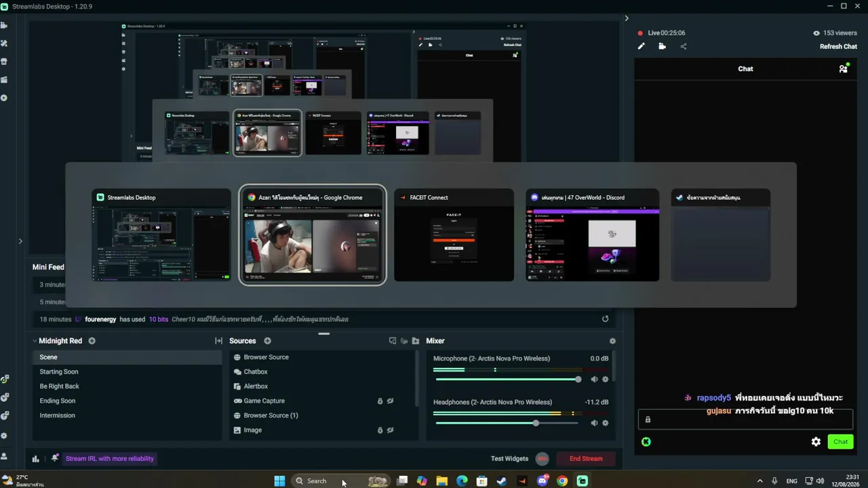This screenshot has height=488, width=868.
Task: Open performance stats bar chart icon
Action: [x=36, y=459]
